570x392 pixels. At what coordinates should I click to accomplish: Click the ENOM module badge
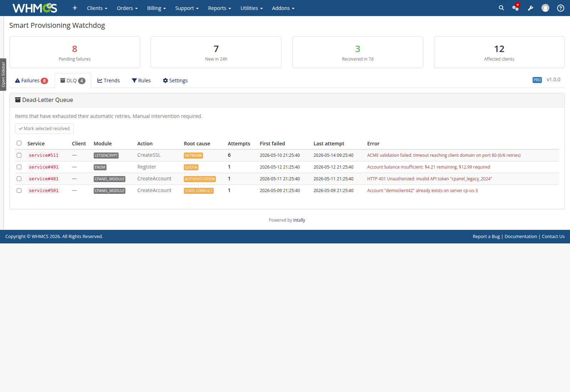[100, 167]
